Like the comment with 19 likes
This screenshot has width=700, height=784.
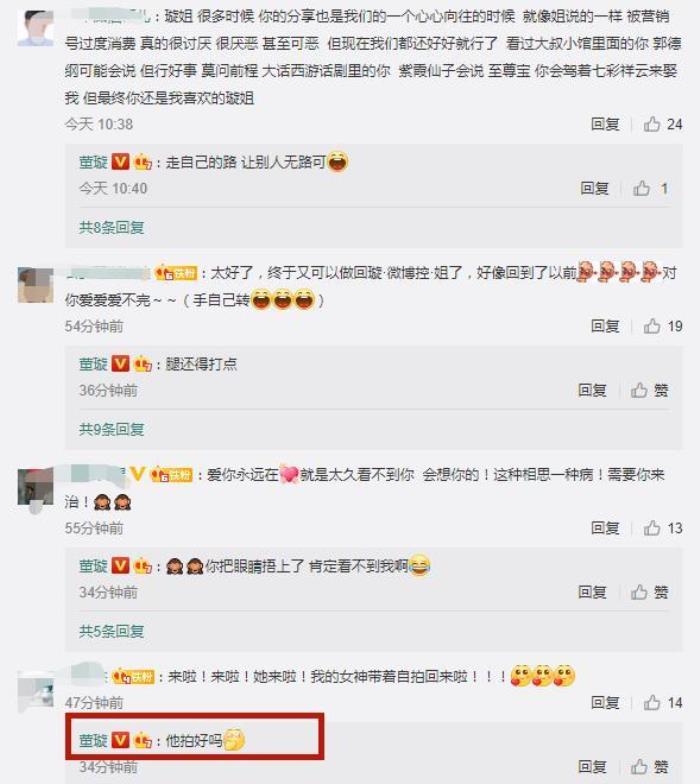[662, 326]
